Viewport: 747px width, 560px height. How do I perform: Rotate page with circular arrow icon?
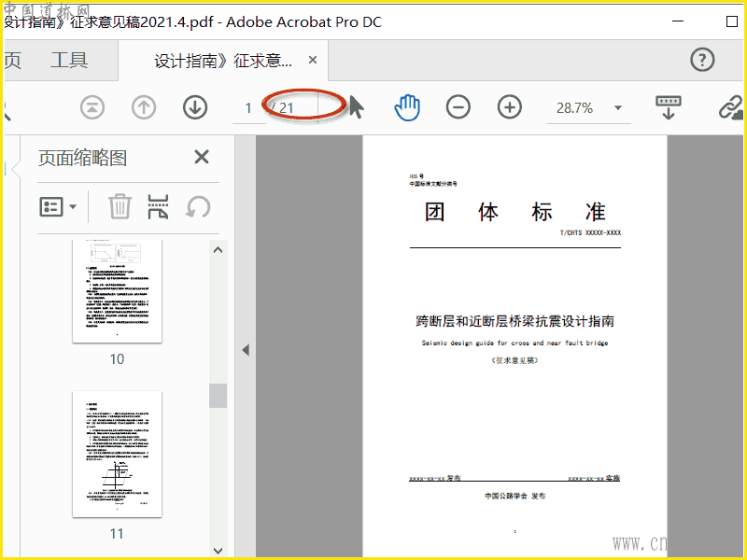(x=198, y=206)
